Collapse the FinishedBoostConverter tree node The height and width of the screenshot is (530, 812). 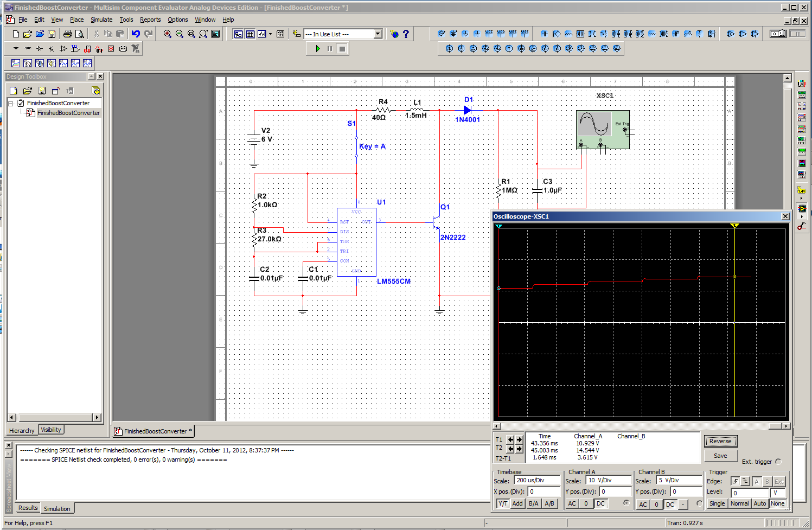11,103
